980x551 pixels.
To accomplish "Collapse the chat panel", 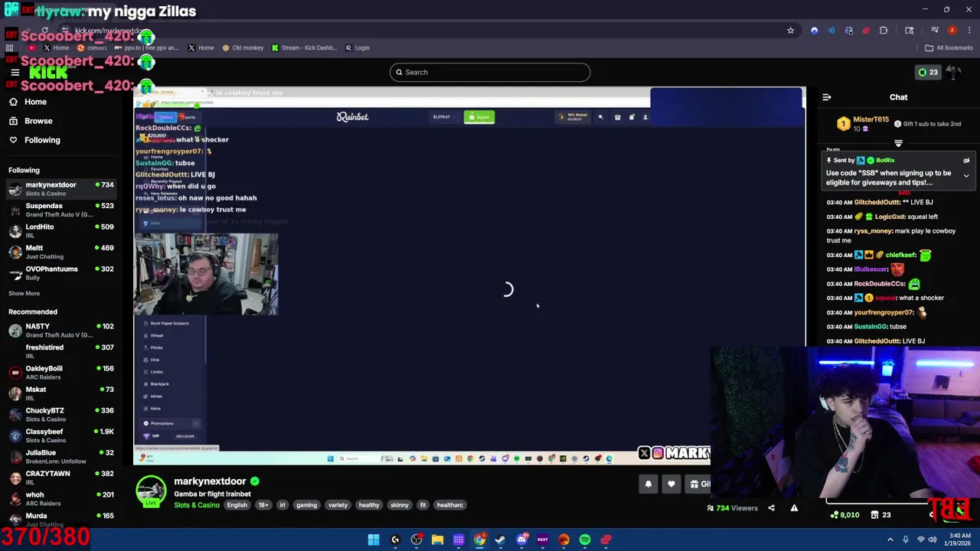I will pyautogui.click(x=827, y=97).
